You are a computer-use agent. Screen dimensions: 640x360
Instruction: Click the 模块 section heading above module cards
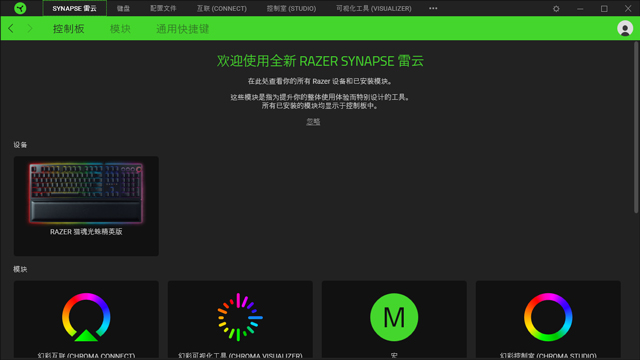pyautogui.click(x=20, y=269)
